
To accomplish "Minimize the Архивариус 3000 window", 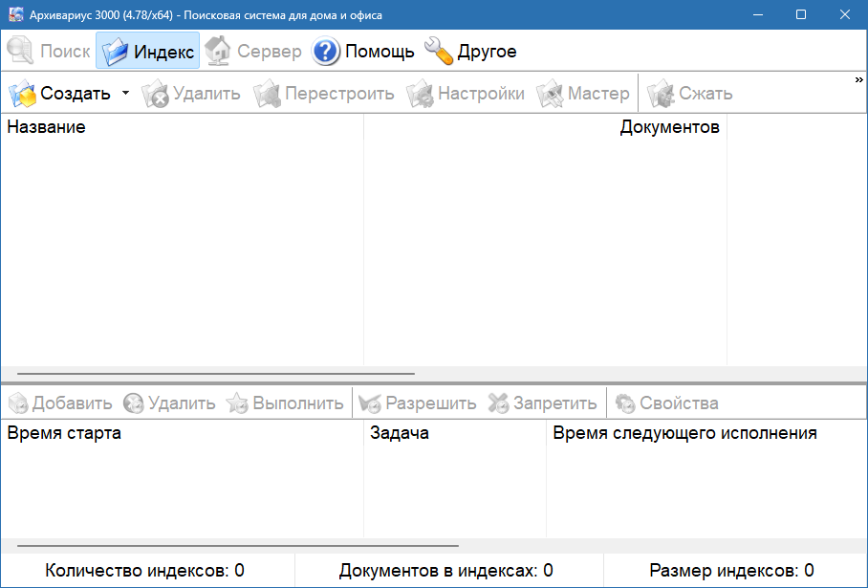I will tap(758, 15).
